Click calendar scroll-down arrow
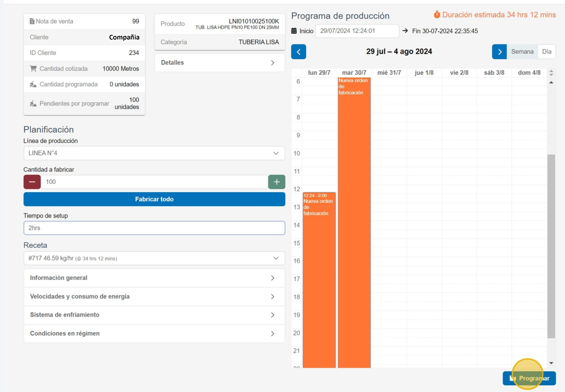 (551, 363)
